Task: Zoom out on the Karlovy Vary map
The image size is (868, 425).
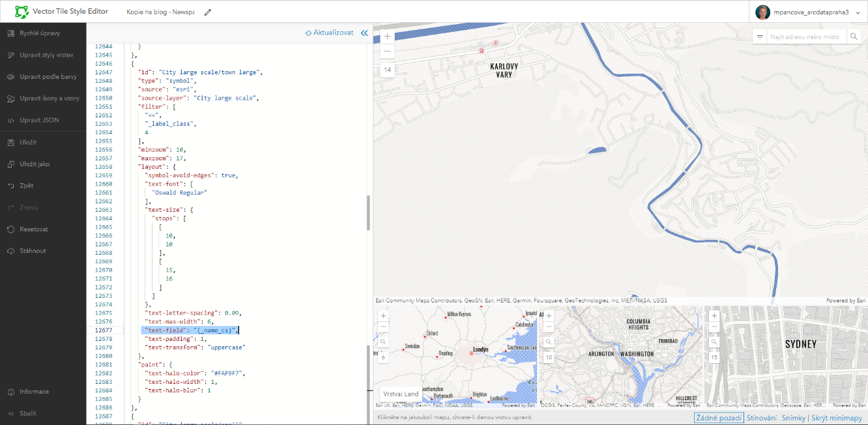Action: tap(387, 51)
